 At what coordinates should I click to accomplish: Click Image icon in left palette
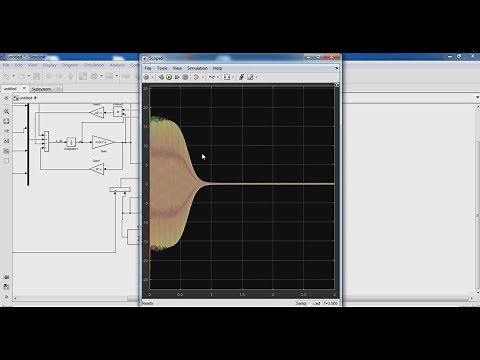click(6, 151)
